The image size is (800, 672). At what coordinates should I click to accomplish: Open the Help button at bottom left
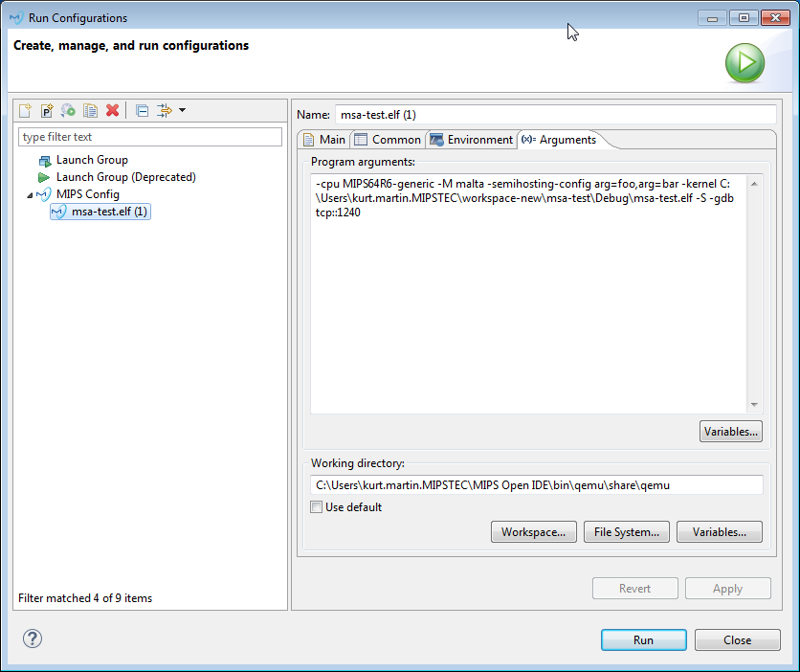(32, 638)
